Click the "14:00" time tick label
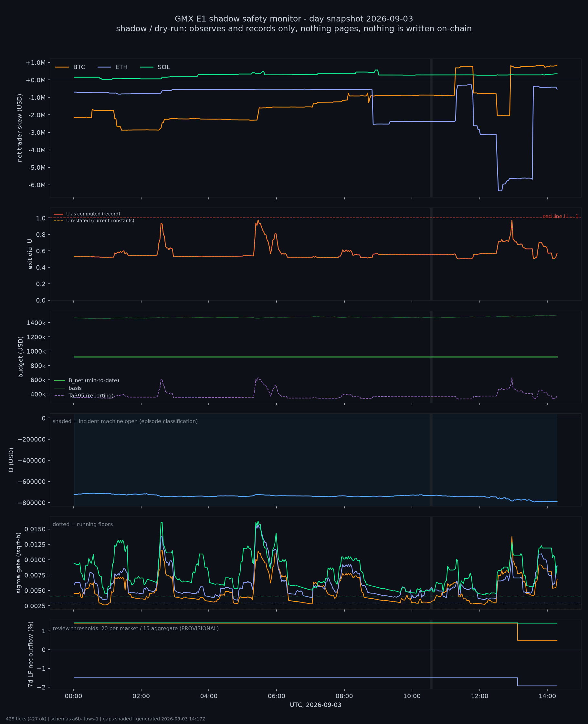 pos(547,696)
